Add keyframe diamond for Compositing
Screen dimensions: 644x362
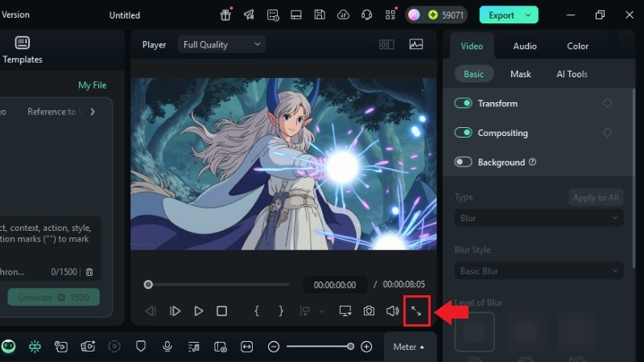608,133
